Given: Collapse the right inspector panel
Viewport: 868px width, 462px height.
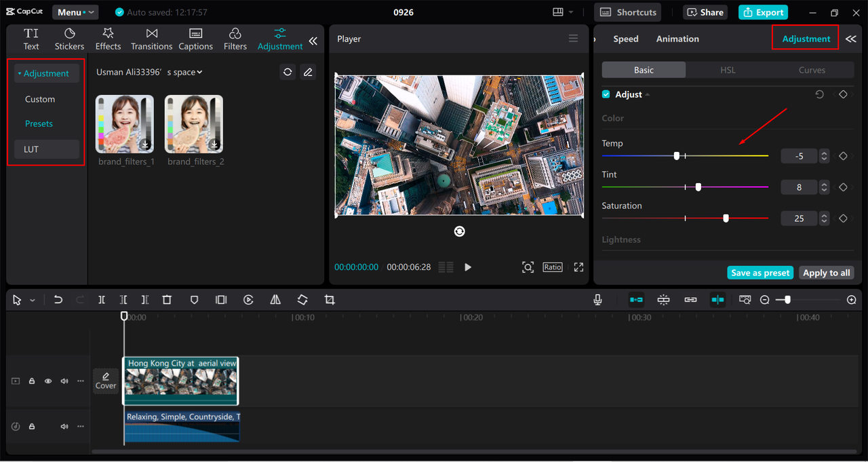Looking at the screenshot, I should 850,39.
